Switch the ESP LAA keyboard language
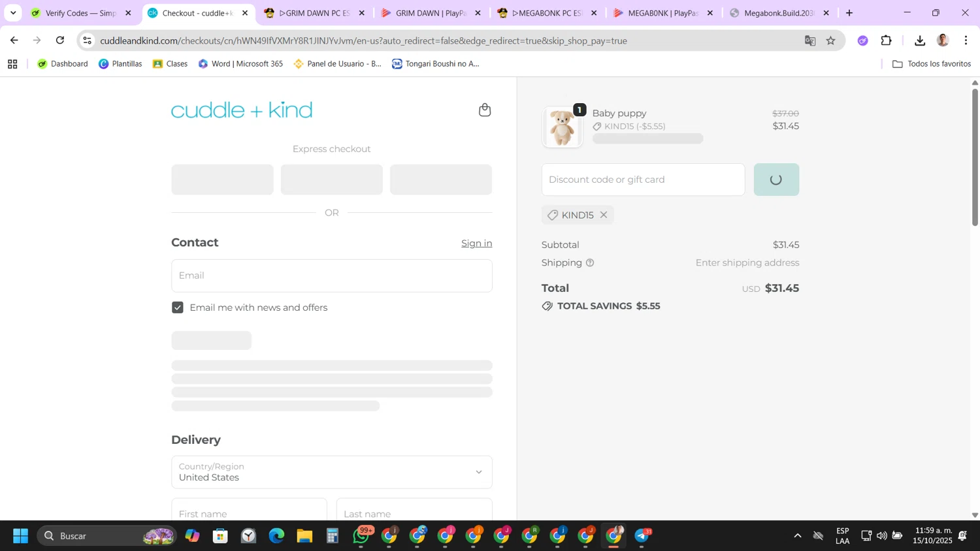The image size is (980, 551). click(x=842, y=535)
